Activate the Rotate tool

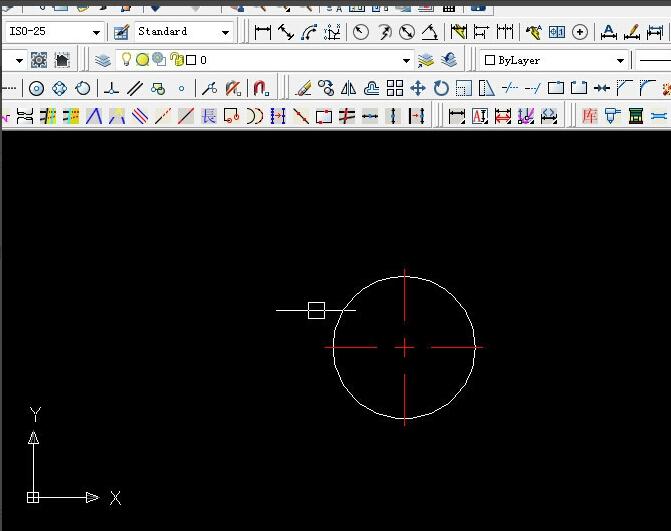point(441,88)
